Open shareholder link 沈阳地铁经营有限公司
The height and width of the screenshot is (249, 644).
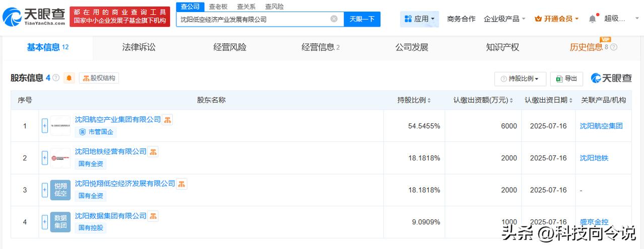point(111,152)
